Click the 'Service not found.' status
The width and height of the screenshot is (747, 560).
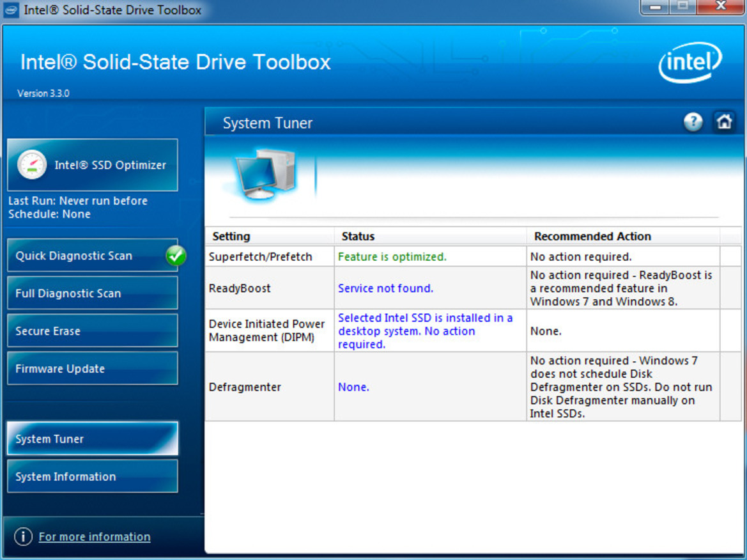385,288
